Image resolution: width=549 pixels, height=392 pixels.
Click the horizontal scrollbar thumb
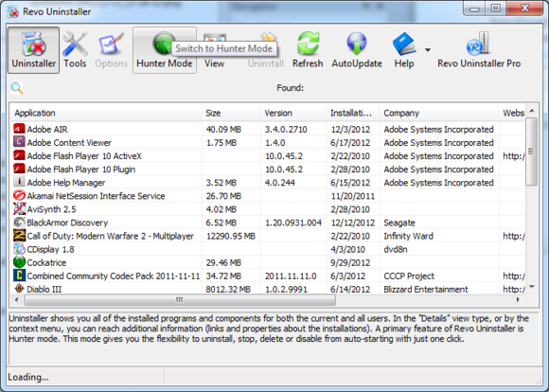point(180,300)
